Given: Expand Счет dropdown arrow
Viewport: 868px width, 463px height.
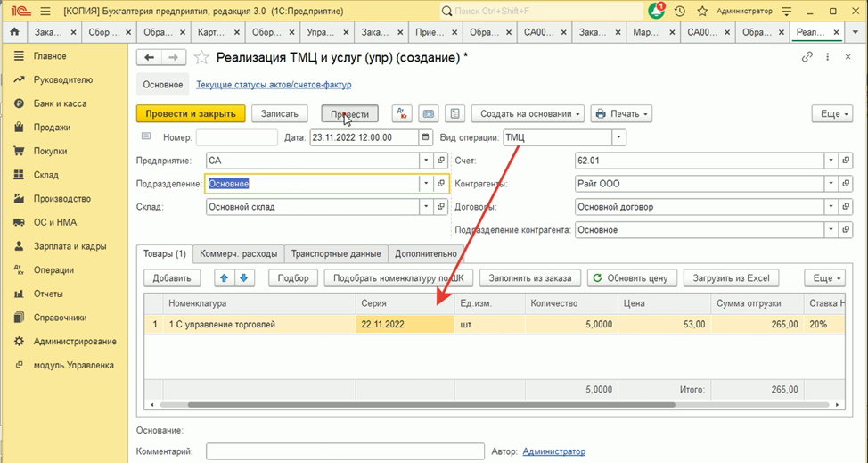Looking at the screenshot, I should (x=831, y=161).
